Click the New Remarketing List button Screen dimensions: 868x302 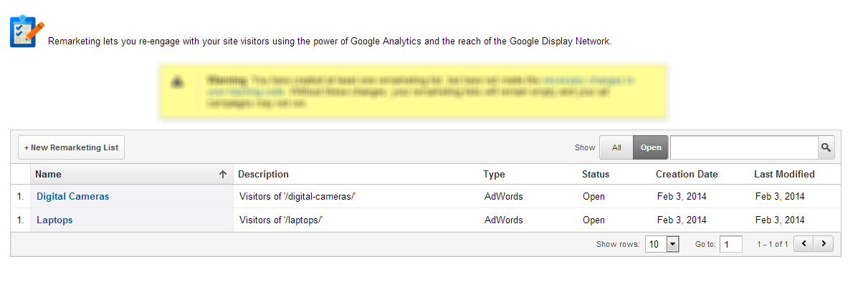coord(71,147)
